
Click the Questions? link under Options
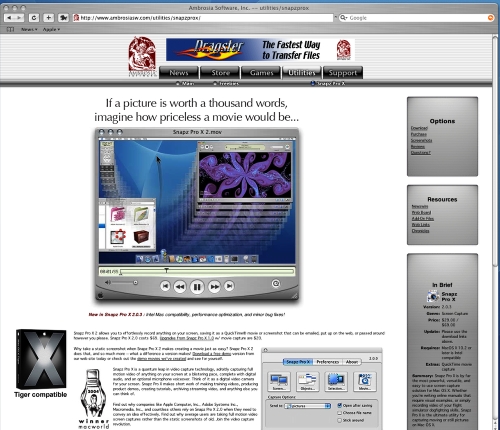point(421,152)
